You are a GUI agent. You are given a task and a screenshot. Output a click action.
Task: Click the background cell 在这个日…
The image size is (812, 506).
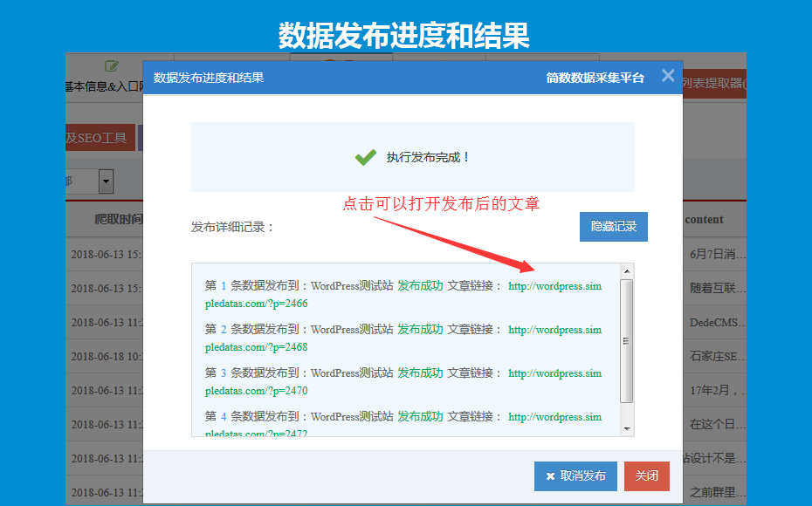coord(717,424)
